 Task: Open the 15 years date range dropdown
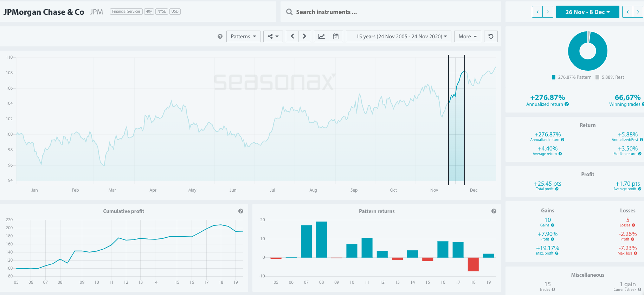pyautogui.click(x=399, y=36)
